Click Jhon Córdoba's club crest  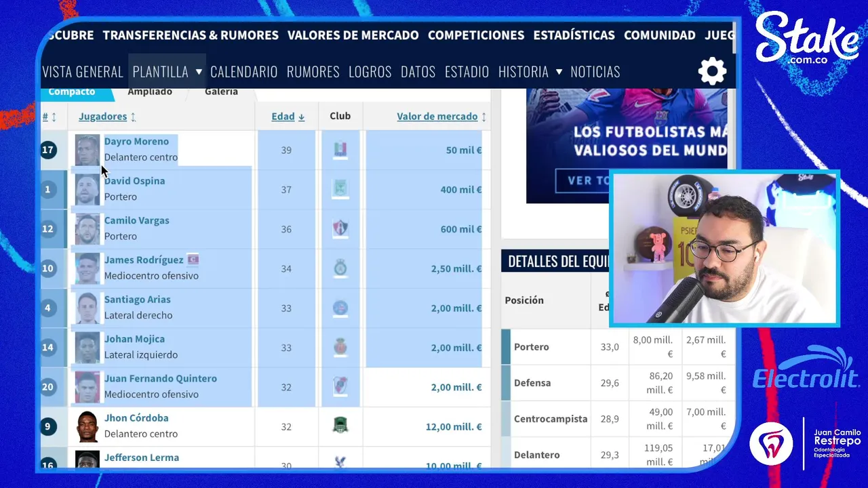340,426
